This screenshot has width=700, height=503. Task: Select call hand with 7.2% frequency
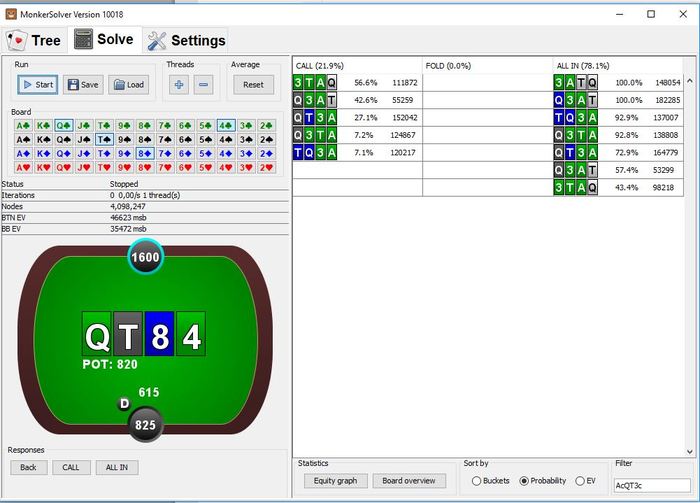tap(357, 135)
